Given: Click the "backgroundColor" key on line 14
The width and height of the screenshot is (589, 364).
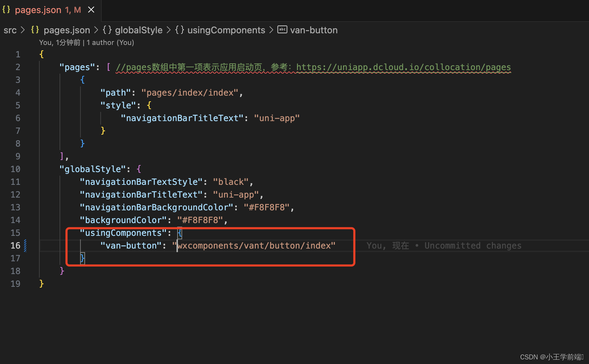Looking at the screenshot, I should [123, 220].
